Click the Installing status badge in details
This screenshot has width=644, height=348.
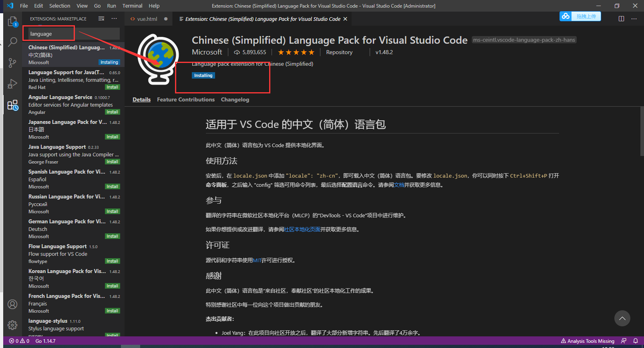(x=203, y=75)
